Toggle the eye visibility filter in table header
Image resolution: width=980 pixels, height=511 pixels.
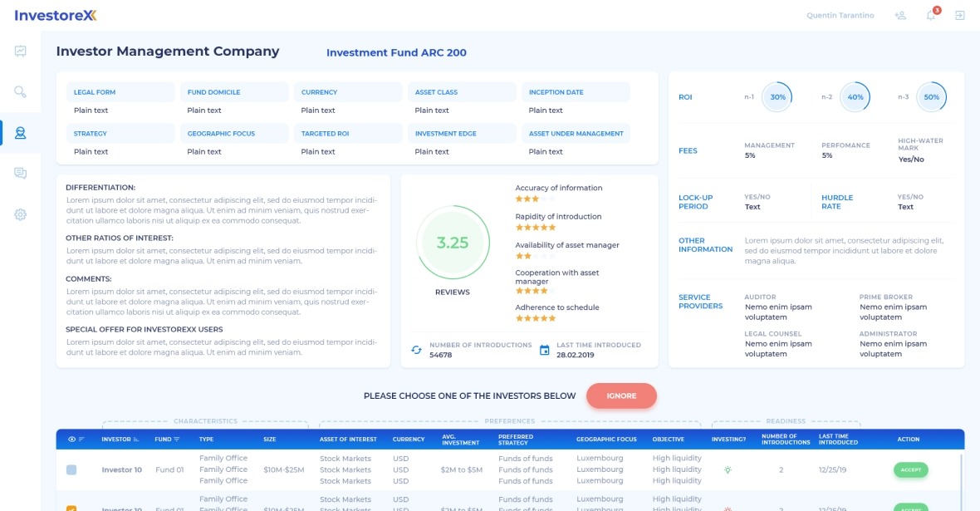point(71,439)
